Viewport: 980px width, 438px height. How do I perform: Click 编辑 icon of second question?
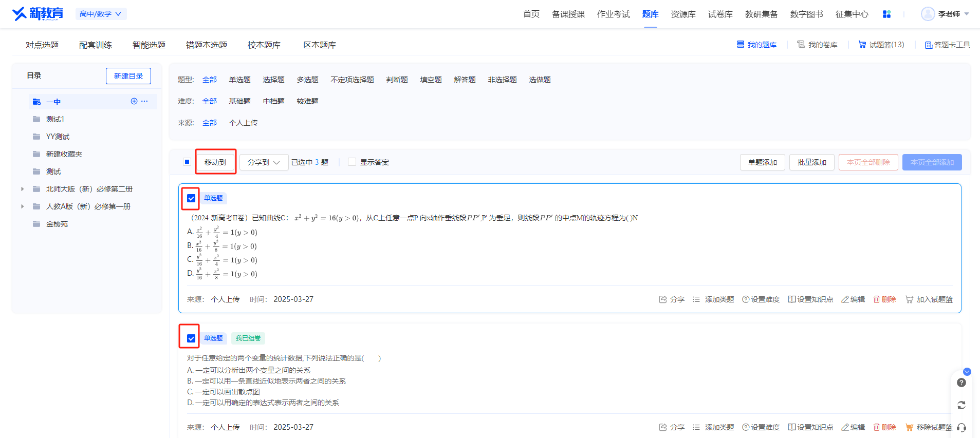[x=845, y=427]
